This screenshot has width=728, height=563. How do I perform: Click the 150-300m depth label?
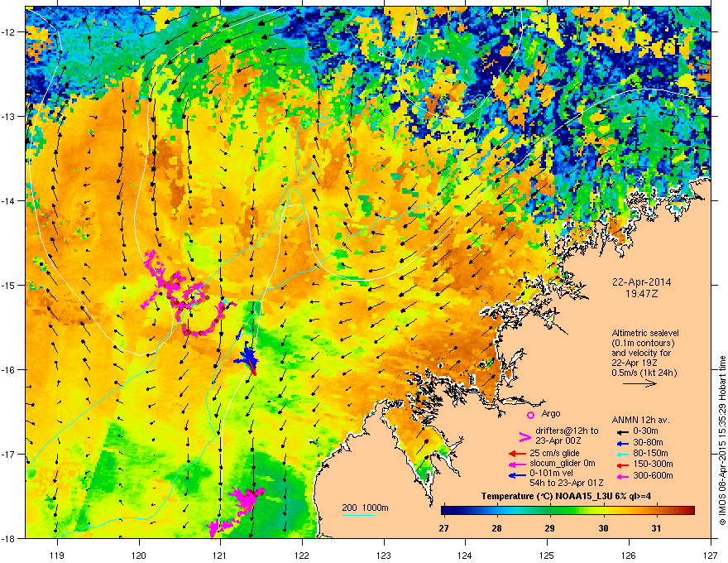653,464
